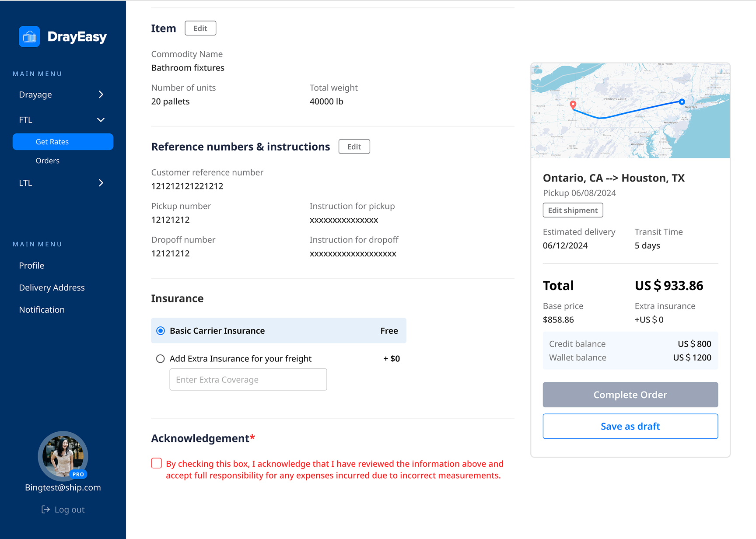The height and width of the screenshot is (539, 756).
Task: Check the acknowledgement checkbox
Action: (x=156, y=463)
